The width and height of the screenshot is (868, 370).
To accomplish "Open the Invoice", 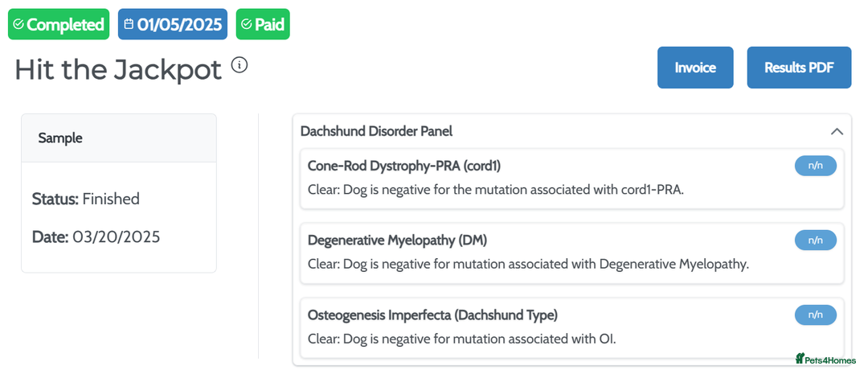I will pos(695,68).
